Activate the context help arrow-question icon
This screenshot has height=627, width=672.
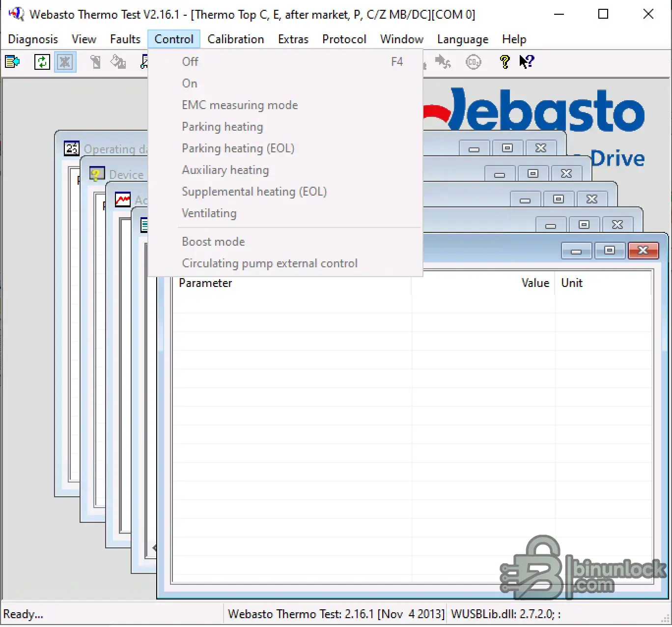(x=527, y=62)
